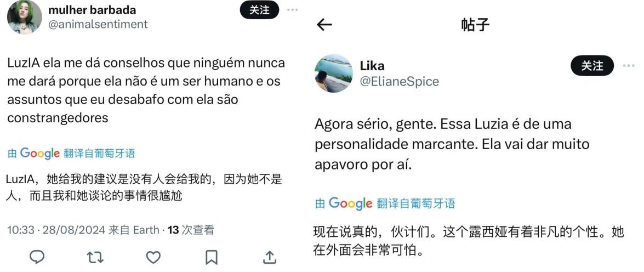Share the left post via share icon
The width and height of the screenshot is (644, 272).
(269, 257)
